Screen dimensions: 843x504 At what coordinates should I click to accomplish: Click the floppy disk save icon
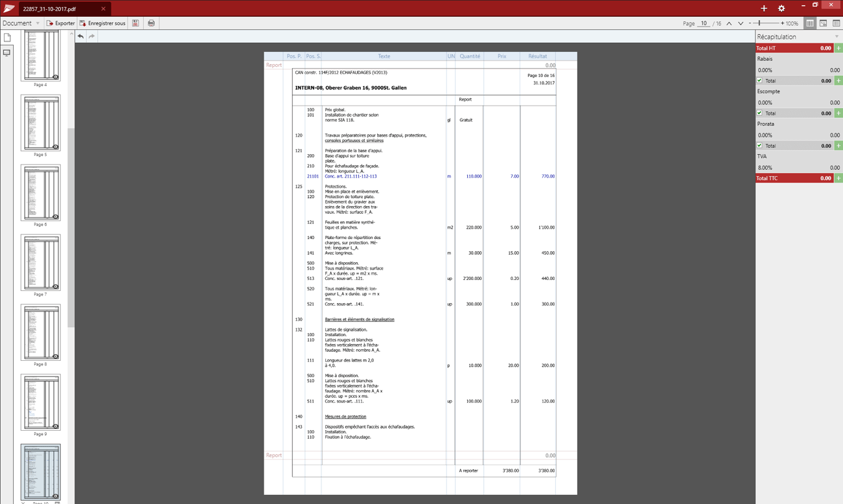[x=135, y=23]
